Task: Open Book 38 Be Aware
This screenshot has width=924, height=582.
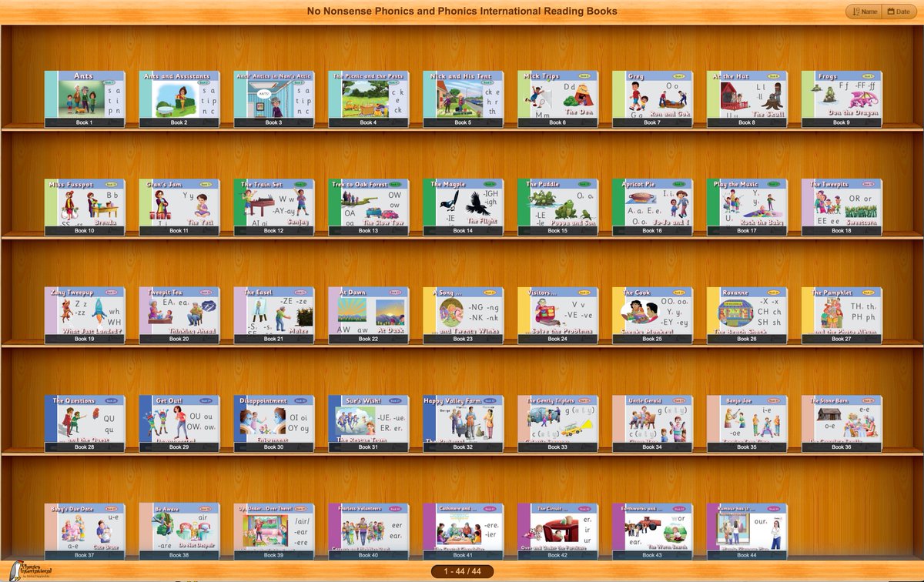Action: 179,531
